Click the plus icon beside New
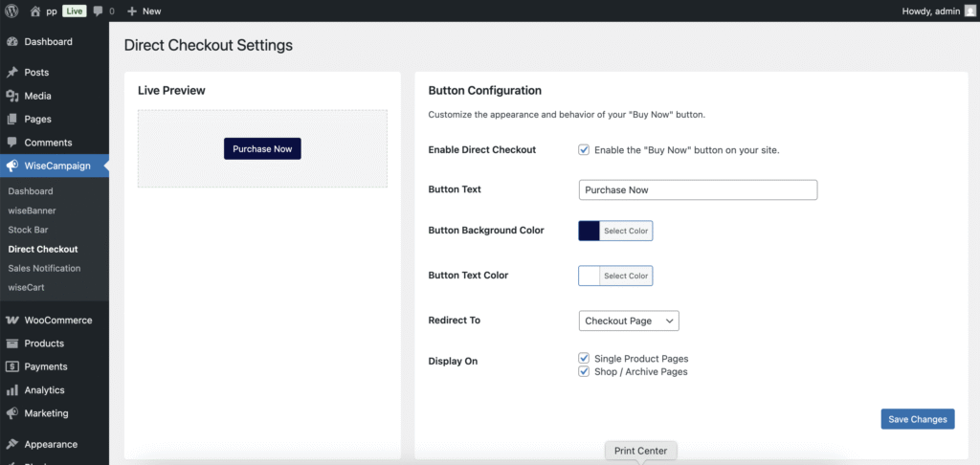980x465 pixels. pos(131,11)
